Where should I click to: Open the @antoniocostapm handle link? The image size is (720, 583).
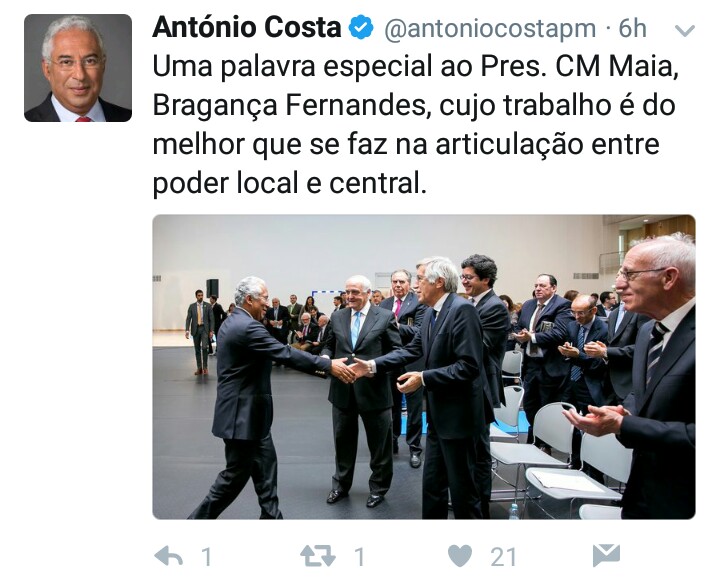click(490, 28)
